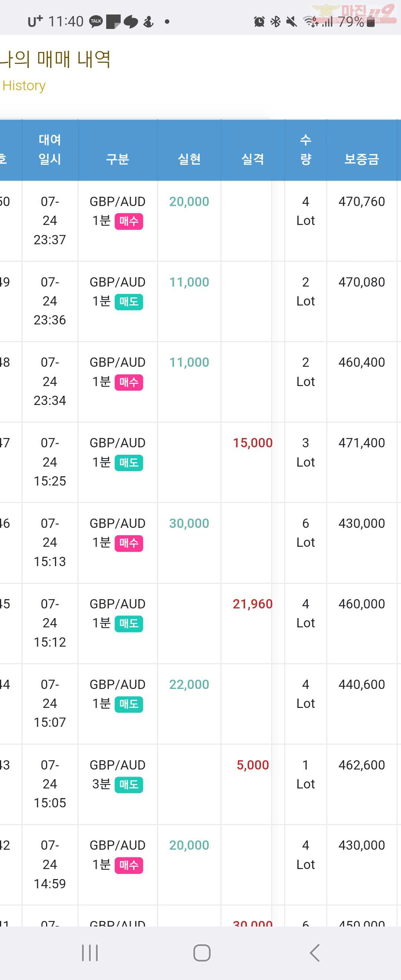Click the 460,000 deposit value
The image size is (401, 980).
pyautogui.click(x=361, y=604)
